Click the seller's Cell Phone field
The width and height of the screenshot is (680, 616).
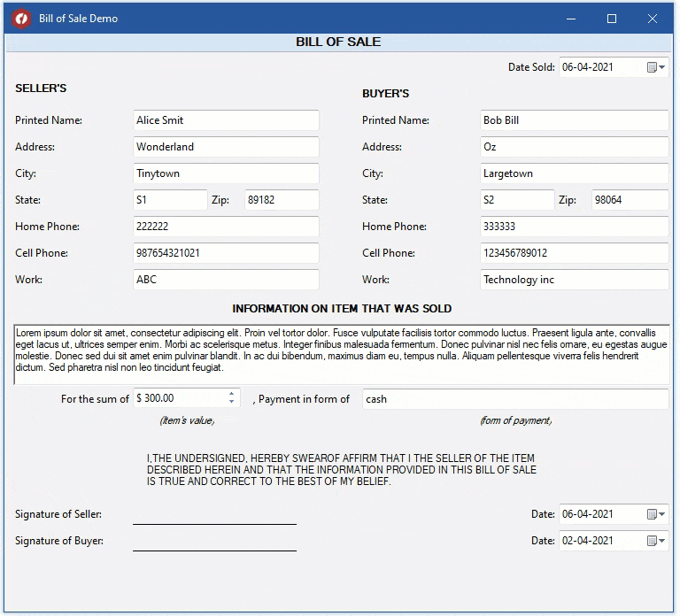pos(226,253)
